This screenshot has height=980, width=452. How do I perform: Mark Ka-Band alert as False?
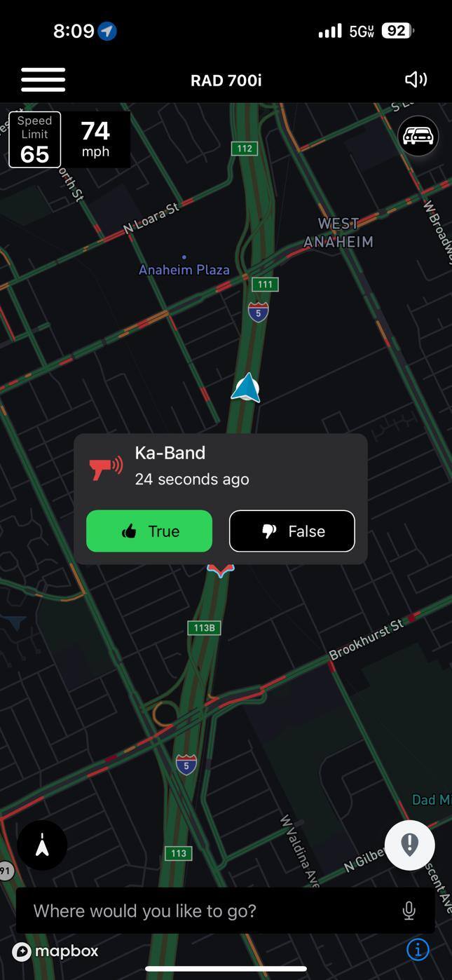click(x=292, y=531)
